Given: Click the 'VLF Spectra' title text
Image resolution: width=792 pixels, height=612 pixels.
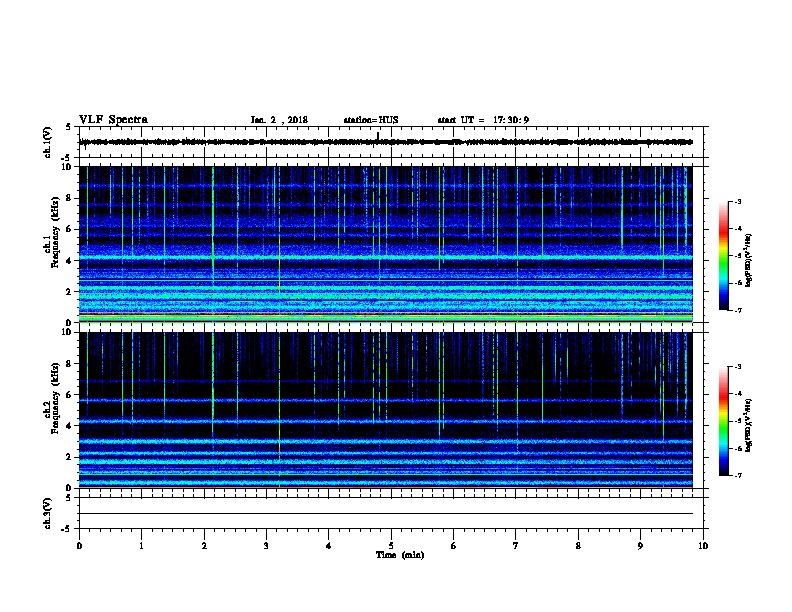Looking at the screenshot, I should 113,120.
